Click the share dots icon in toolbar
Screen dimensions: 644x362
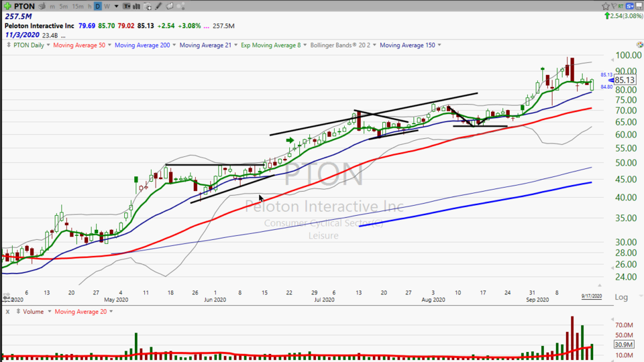pos(180,6)
